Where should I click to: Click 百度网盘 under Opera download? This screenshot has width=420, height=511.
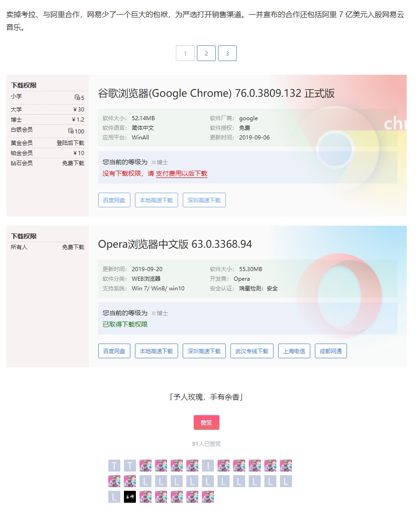point(114,351)
